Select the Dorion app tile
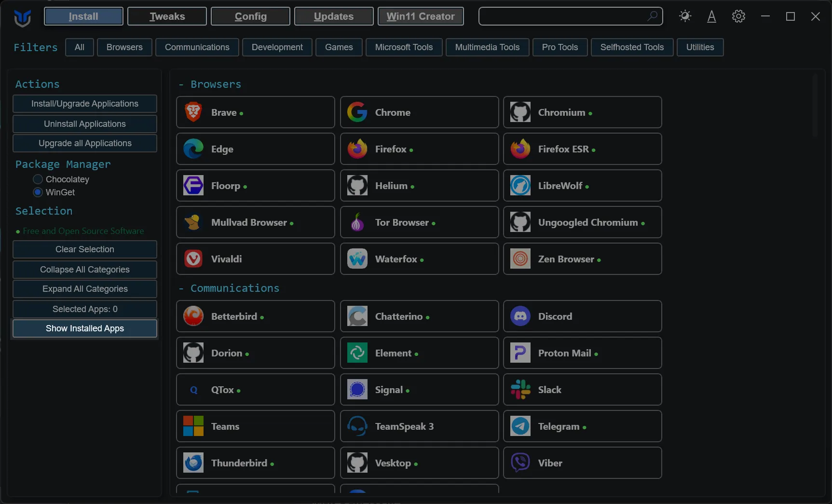The height and width of the screenshot is (504, 832). (x=255, y=353)
